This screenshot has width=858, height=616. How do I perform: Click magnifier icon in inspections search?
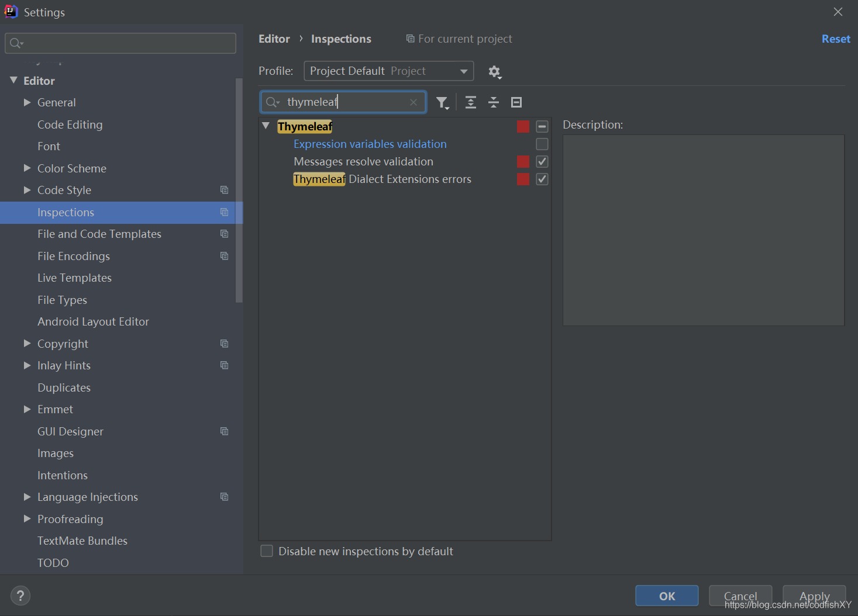click(x=272, y=102)
